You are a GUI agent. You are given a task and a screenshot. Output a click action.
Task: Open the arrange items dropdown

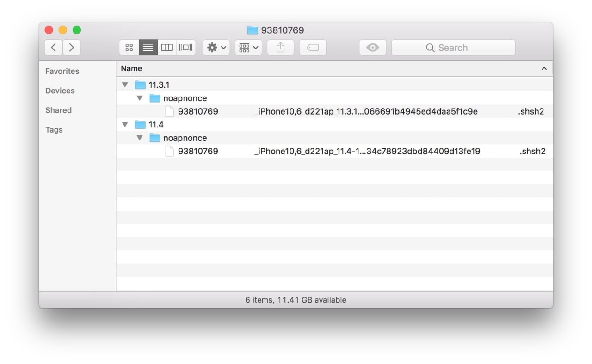tap(248, 48)
